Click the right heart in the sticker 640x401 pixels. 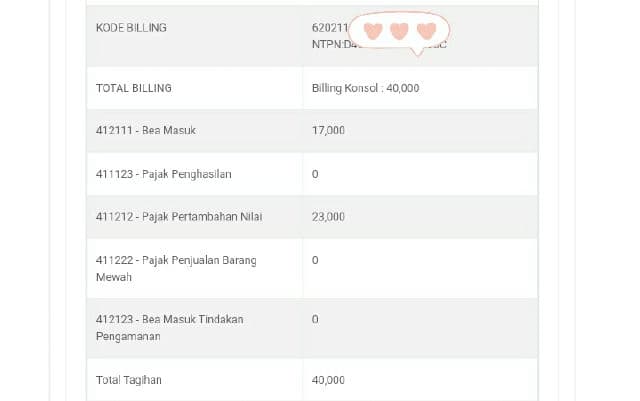click(x=426, y=31)
